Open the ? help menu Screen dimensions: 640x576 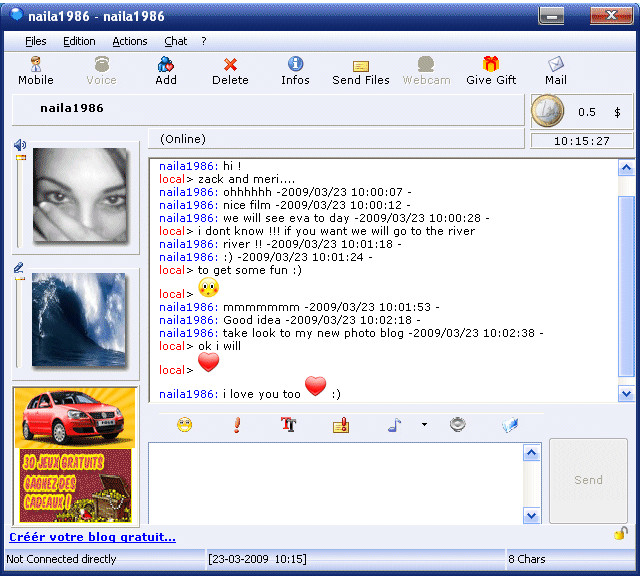point(204,41)
